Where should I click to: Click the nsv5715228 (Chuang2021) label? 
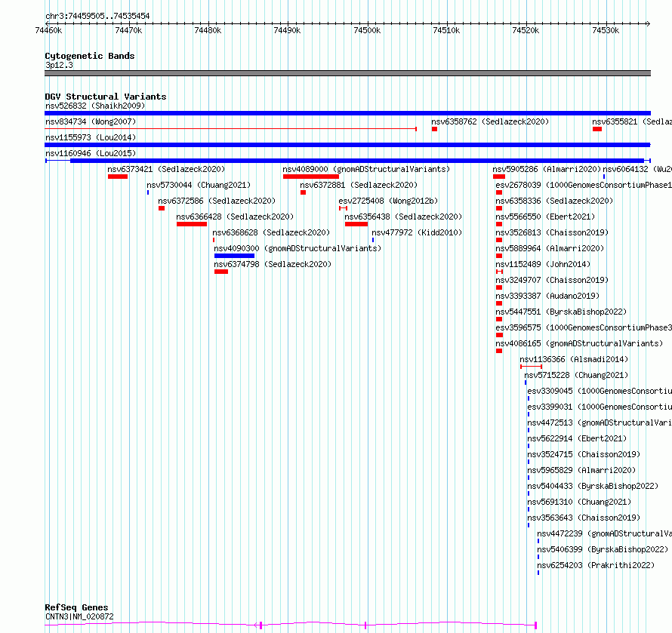[x=576, y=375]
